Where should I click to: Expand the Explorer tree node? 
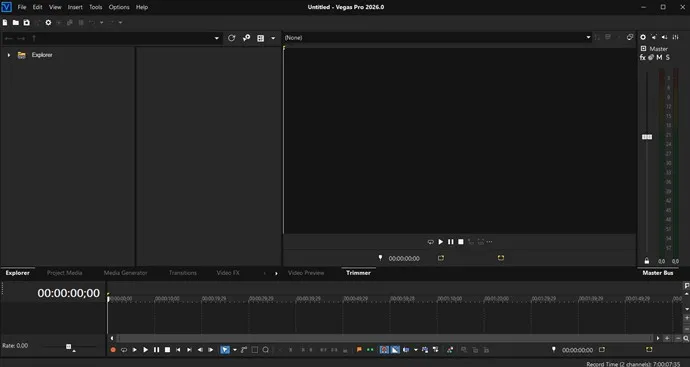coord(8,55)
